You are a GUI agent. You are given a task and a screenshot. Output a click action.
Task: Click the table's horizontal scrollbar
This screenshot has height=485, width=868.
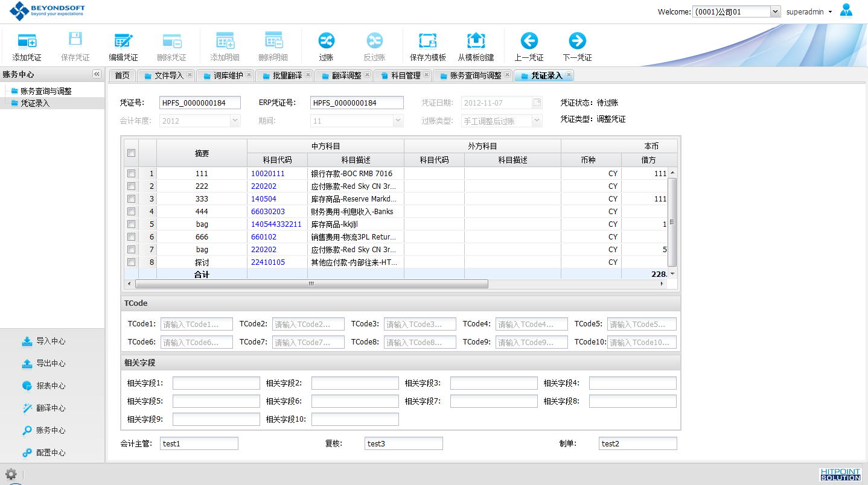(x=311, y=284)
